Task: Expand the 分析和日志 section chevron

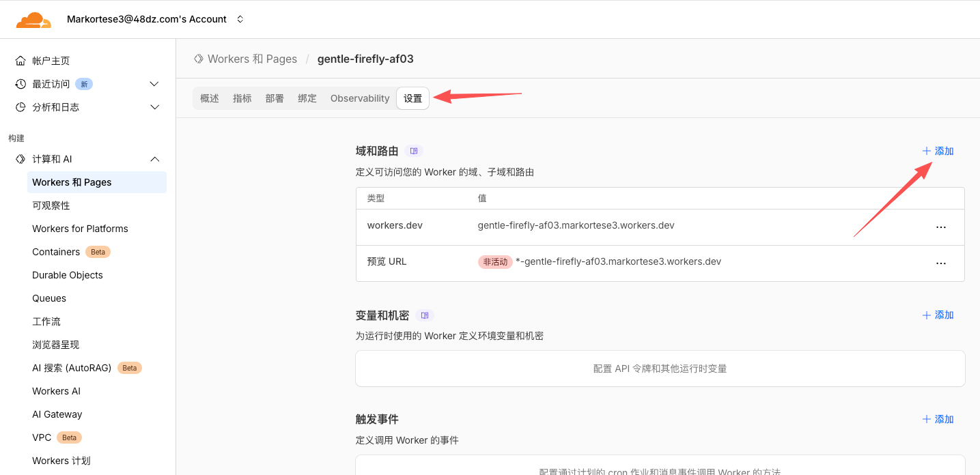Action: click(x=154, y=107)
